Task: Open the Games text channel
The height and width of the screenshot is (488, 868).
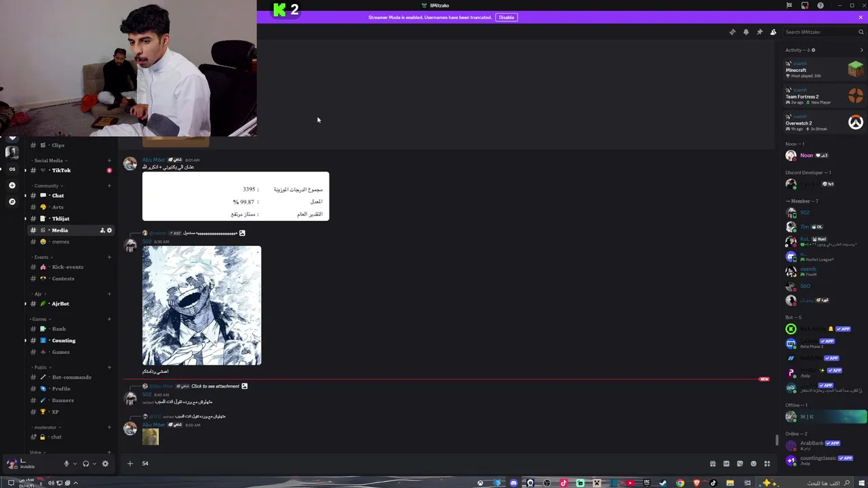Action: pyautogui.click(x=71, y=352)
